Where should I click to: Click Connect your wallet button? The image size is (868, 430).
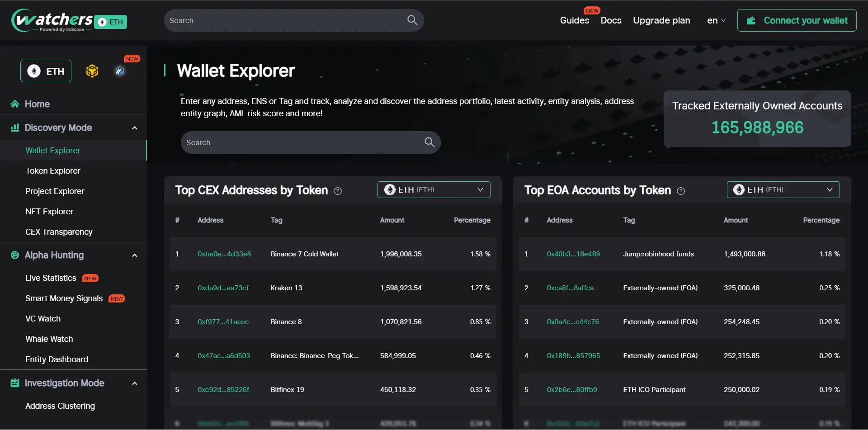[797, 20]
